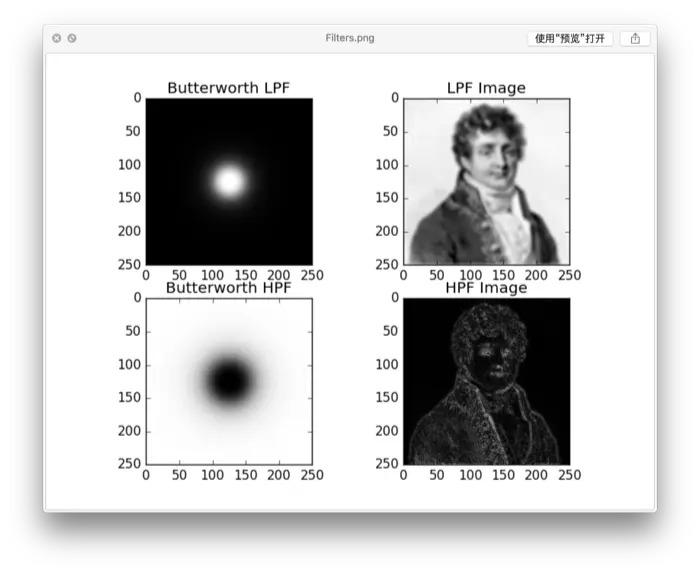Click the "Butterworth HPF" plot title
700x573 pixels.
(229, 287)
